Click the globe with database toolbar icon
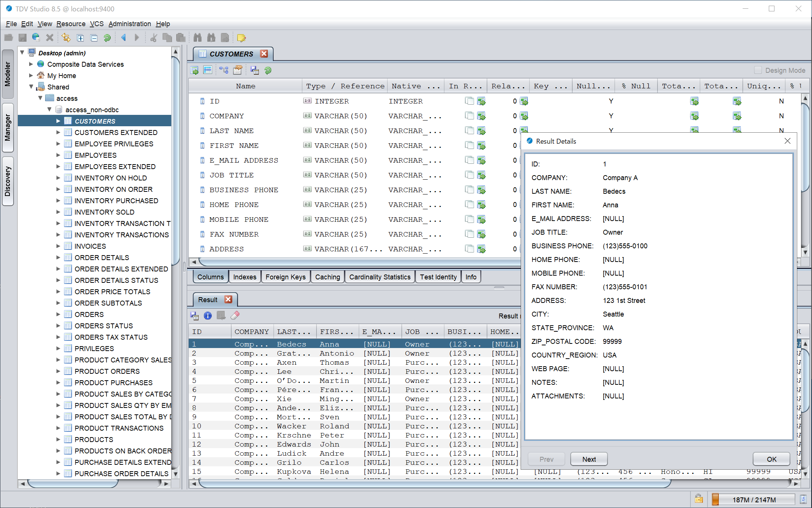Screen dimensions: 812x508 [x=36, y=38]
